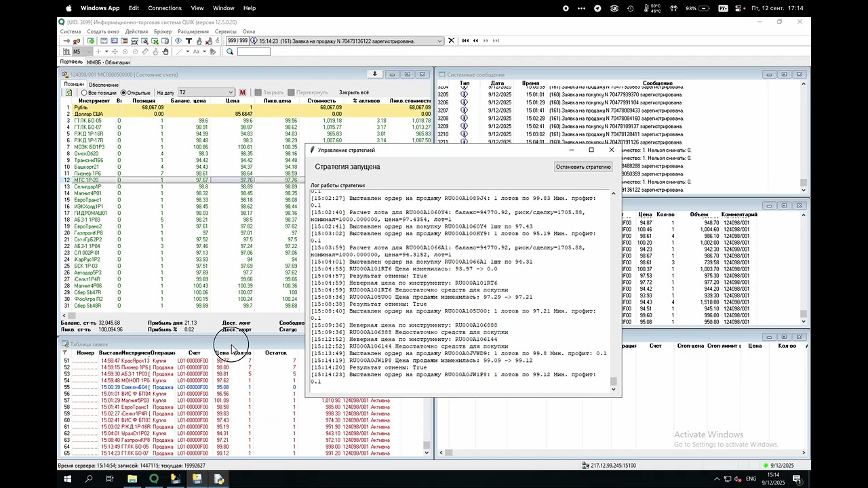Image resolution: width=868 pixels, height=488 pixels.
Task: Open the 'Действия' menu
Action: [136, 32]
